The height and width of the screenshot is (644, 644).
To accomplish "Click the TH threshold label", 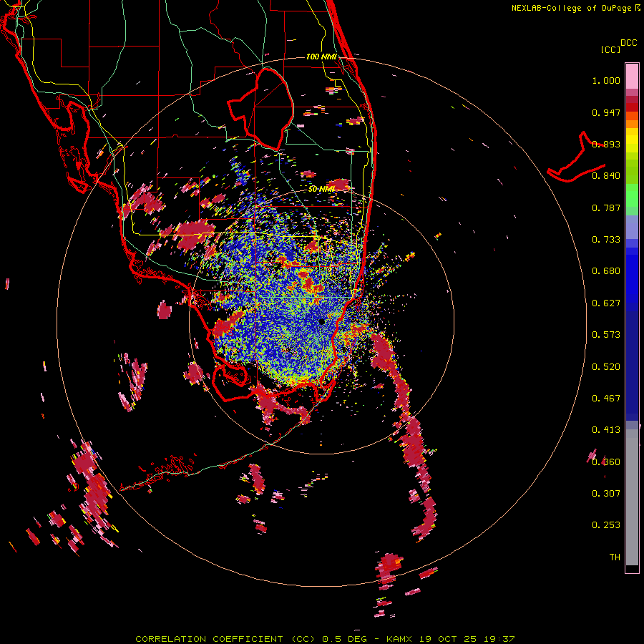I will (615, 557).
